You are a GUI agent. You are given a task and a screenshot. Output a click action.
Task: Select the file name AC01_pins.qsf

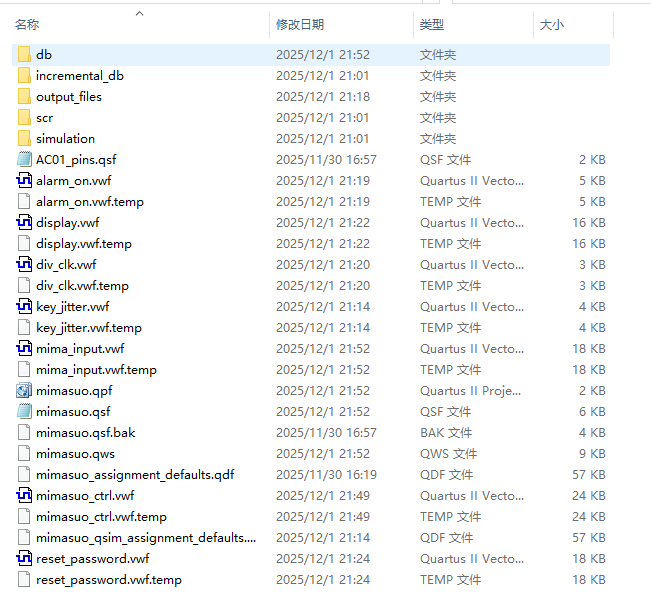tap(76, 160)
